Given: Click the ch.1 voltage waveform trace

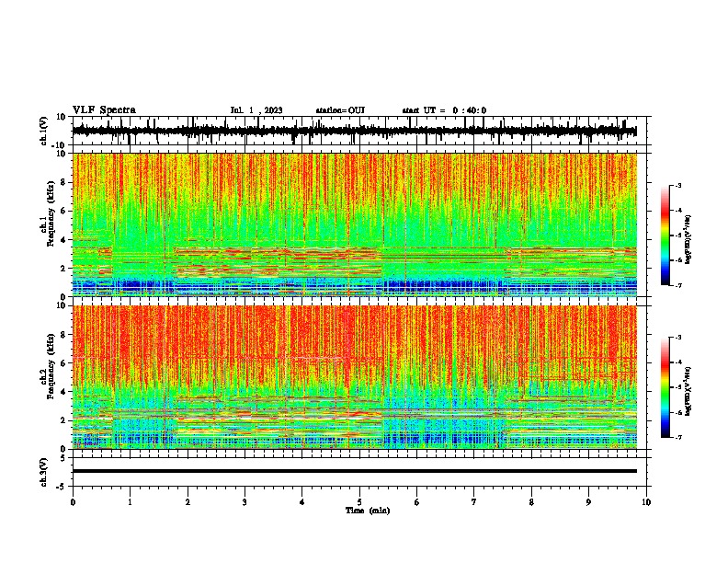Looking at the screenshot, I should coord(355,131).
